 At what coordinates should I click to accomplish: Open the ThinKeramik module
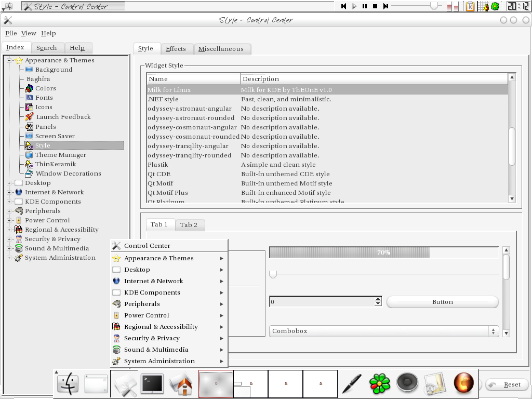(x=56, y=164)
